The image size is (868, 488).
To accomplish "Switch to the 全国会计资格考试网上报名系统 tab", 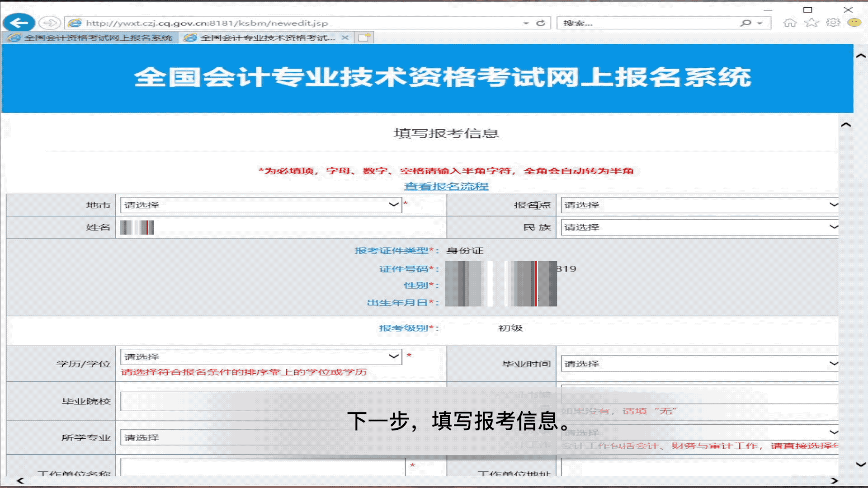I will click(x=90, y=38).
